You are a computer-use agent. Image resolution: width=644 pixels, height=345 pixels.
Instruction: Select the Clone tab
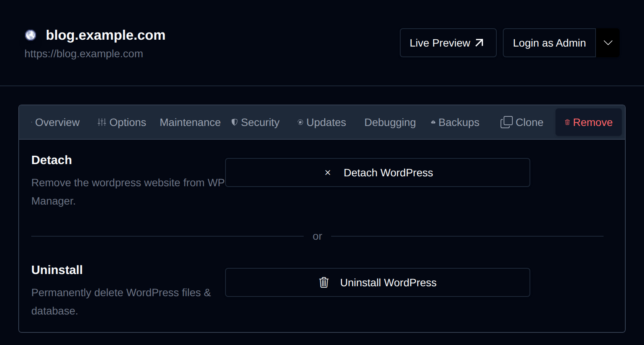coord(522,122)
